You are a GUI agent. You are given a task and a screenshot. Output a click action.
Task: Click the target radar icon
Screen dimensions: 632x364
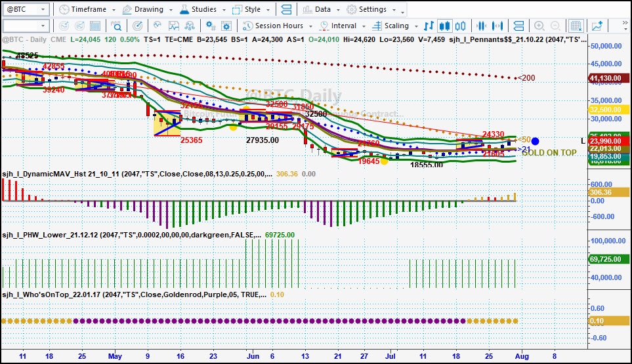pos(137,26)
